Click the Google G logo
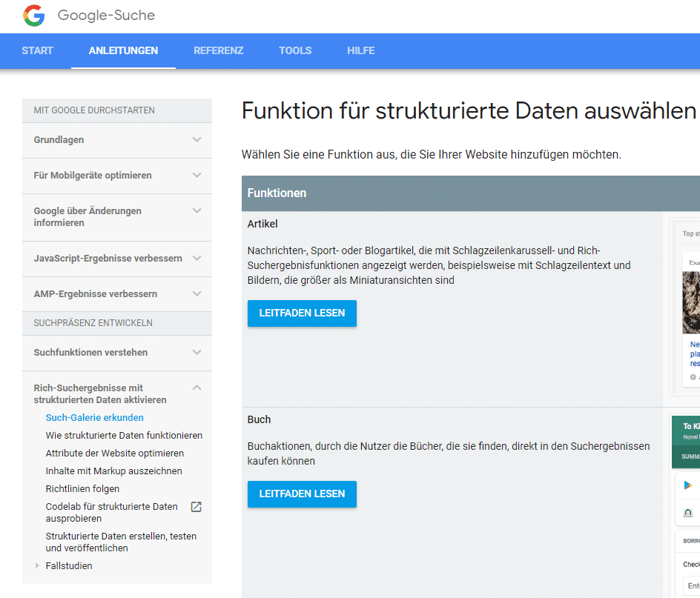The width and height of the screenshot is (700, 598). (34, 16)
